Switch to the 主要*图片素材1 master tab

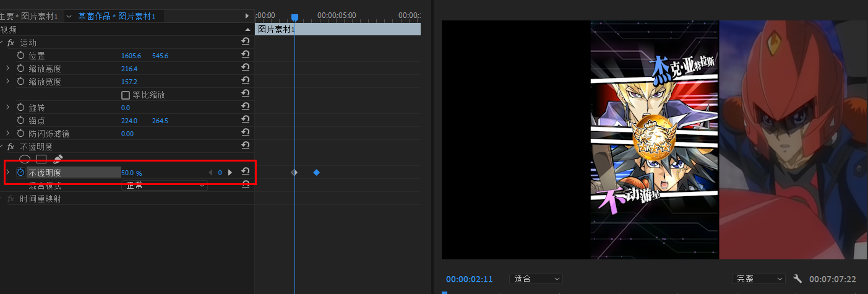29,16
